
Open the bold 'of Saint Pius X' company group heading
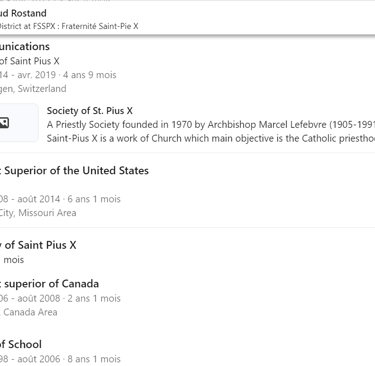point(38,245)
